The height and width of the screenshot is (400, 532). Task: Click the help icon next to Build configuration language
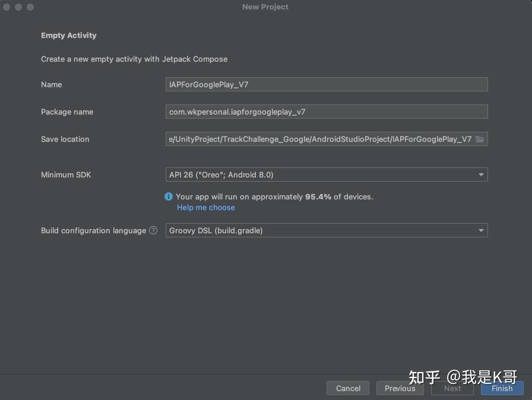(153, 230)
